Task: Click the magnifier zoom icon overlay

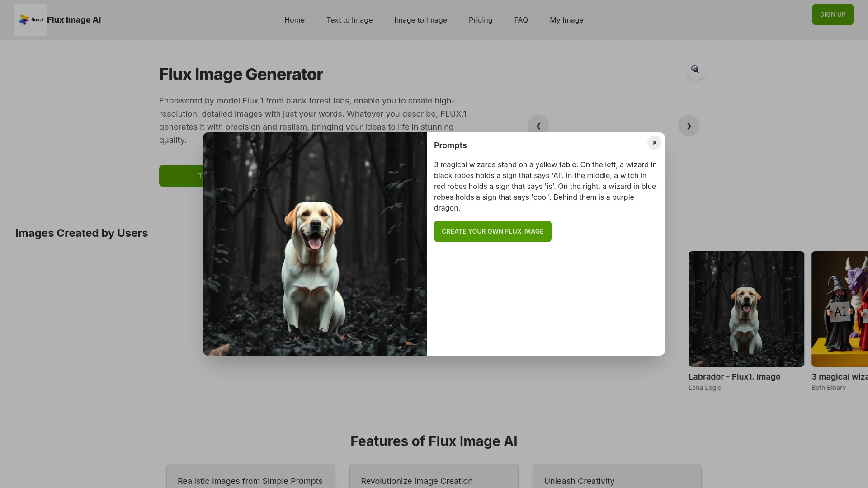Action: tap(694, 69)
